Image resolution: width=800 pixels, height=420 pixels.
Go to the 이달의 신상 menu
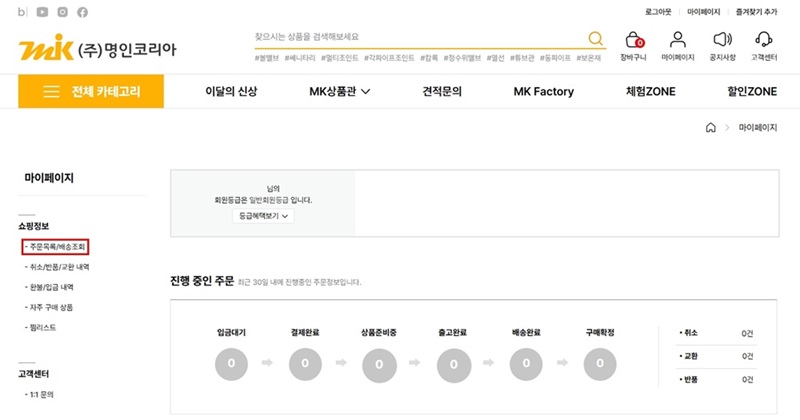pyautogui.click(x=231, y=92)
